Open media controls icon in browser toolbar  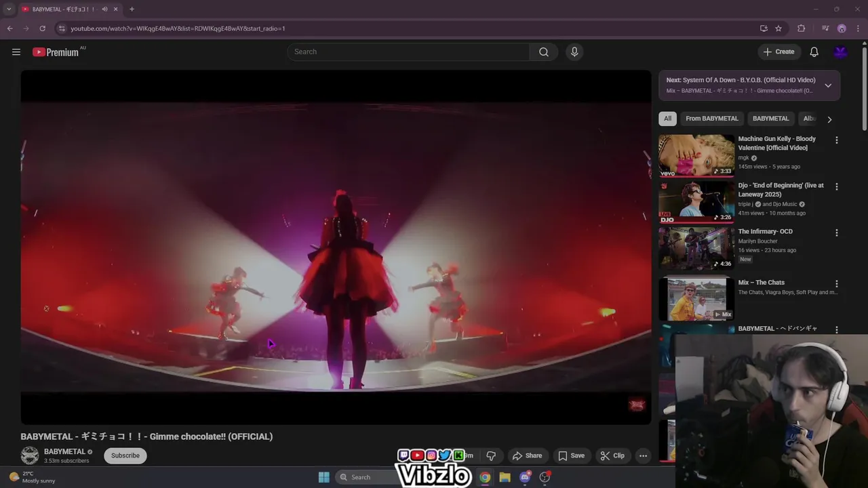(825, 28)
